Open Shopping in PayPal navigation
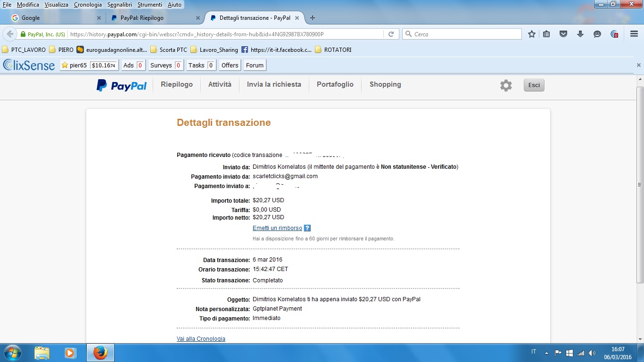The image size is (644, 362). point(385,84)
